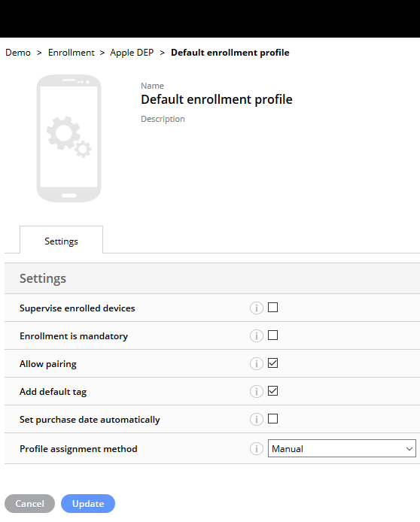Check the Enrollment is mandatory box
The width and height of the screenshot is (420, 522).
[x=272, y=335]
